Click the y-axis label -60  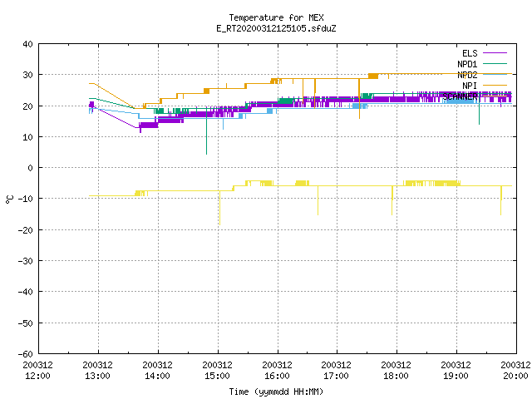coord(25,354)
